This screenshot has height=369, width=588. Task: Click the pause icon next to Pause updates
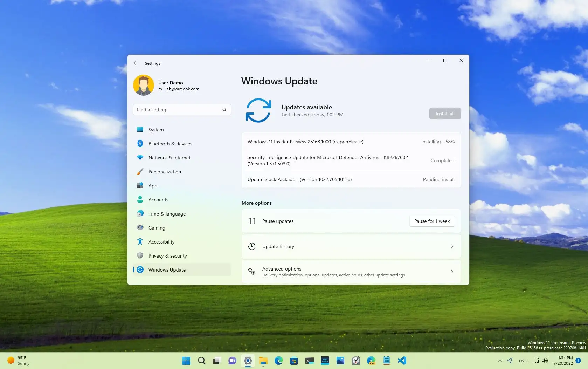252,221
